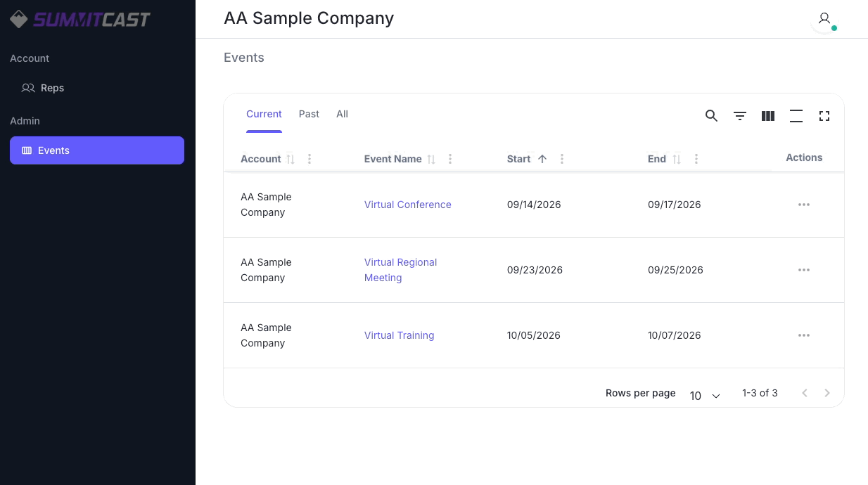This screenshot has height=485, width=868.
Task: Click the SummitCast logo
Action: click(80, 19)
